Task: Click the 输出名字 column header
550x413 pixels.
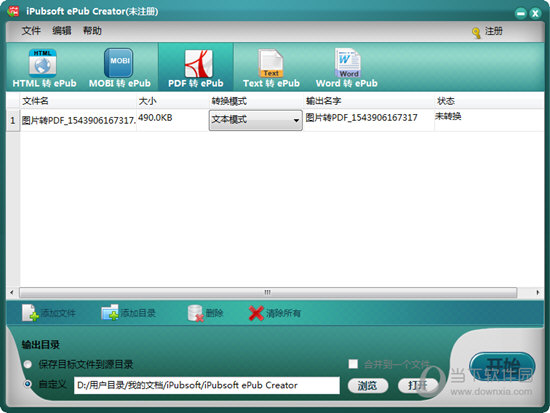Action: (x=369, y=101)
